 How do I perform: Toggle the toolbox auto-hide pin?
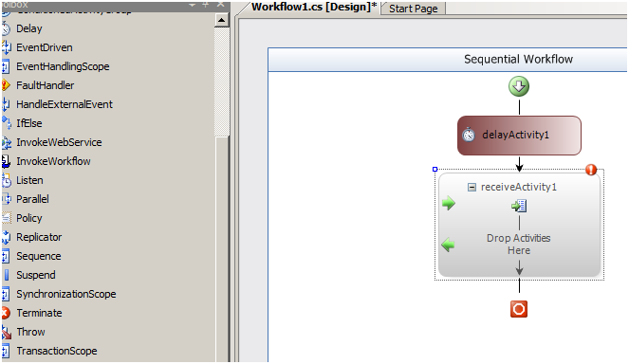206,5
